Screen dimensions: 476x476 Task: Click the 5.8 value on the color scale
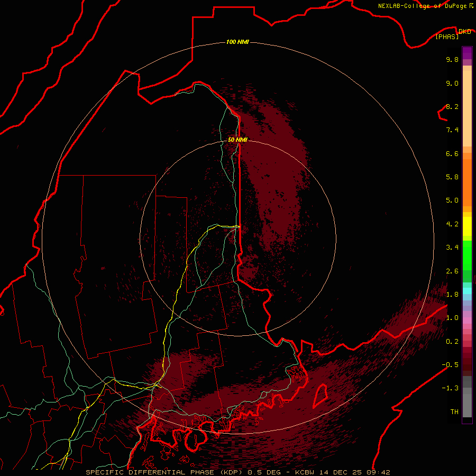[x=452, y=177]
